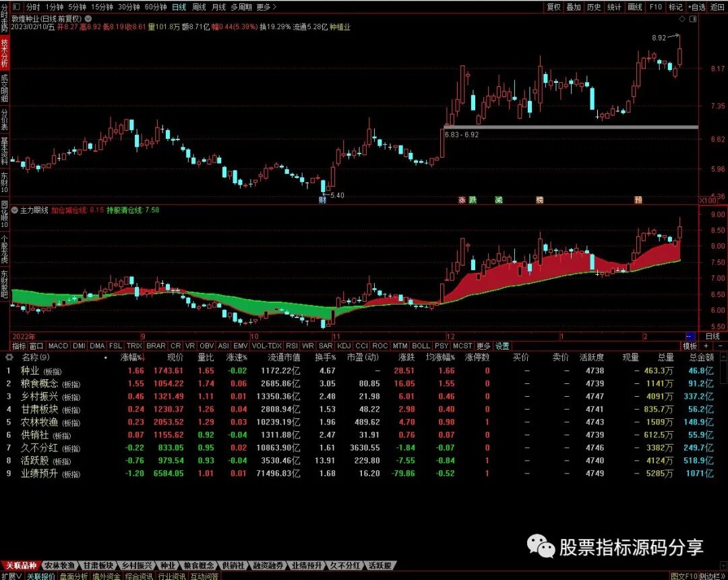Switch to 分时 chart period
Image resolution: width=728 pixels, height=580 pixels.
[33, 7]
